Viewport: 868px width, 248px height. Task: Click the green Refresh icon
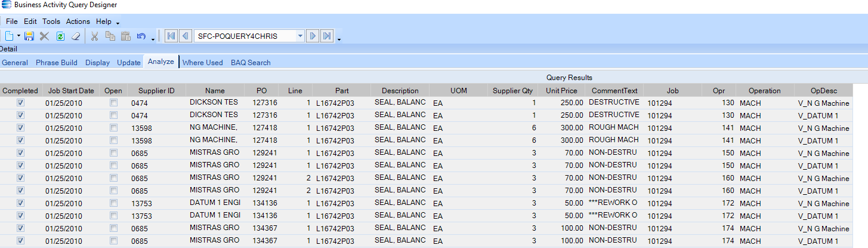click(x=60, y=36)
